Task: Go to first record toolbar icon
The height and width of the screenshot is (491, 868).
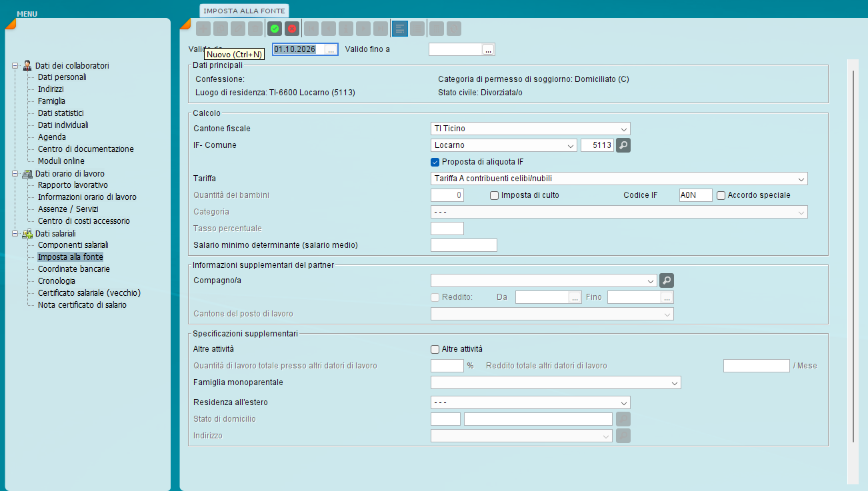Action: 311,29
